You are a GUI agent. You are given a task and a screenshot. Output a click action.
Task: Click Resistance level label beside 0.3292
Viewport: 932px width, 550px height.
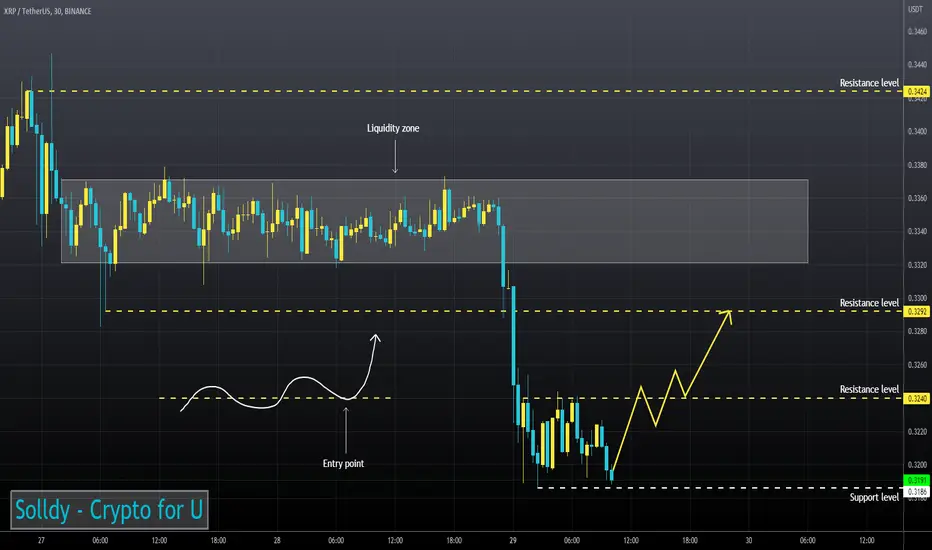869,303
